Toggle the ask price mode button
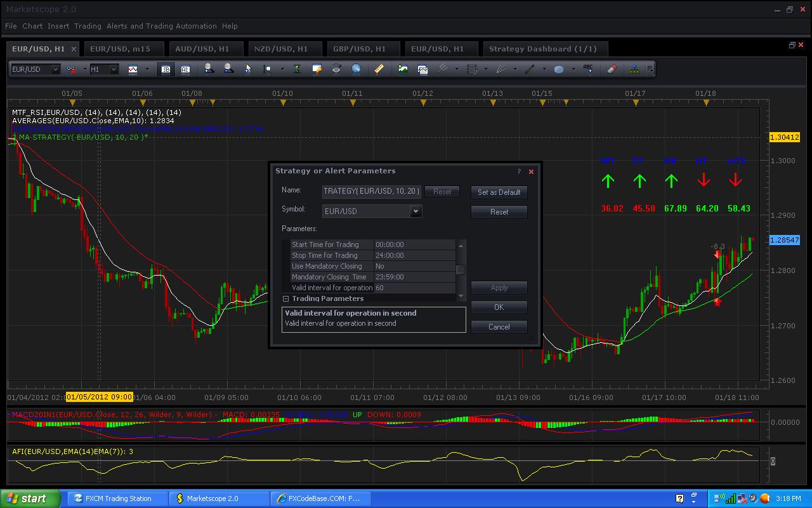This screenshot has height=508, width=812. (x=185, y=69)
